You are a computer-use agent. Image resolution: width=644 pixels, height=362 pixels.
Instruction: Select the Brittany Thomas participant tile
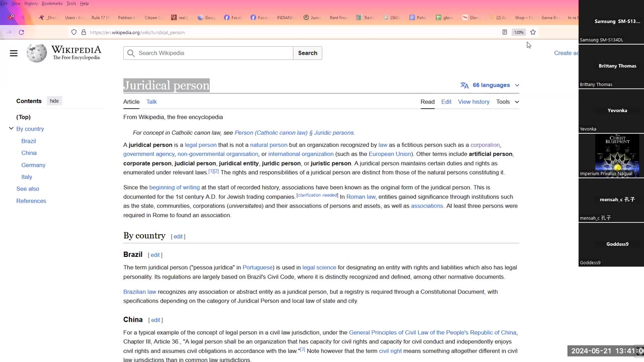tap(611, 66)
